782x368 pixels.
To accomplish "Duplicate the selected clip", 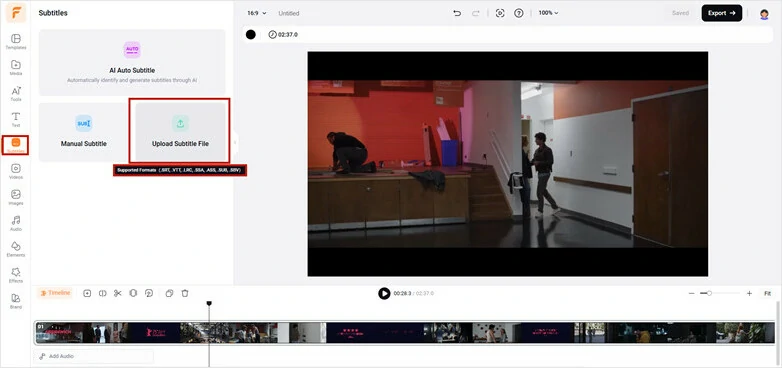I will click(x=169, y=293).
